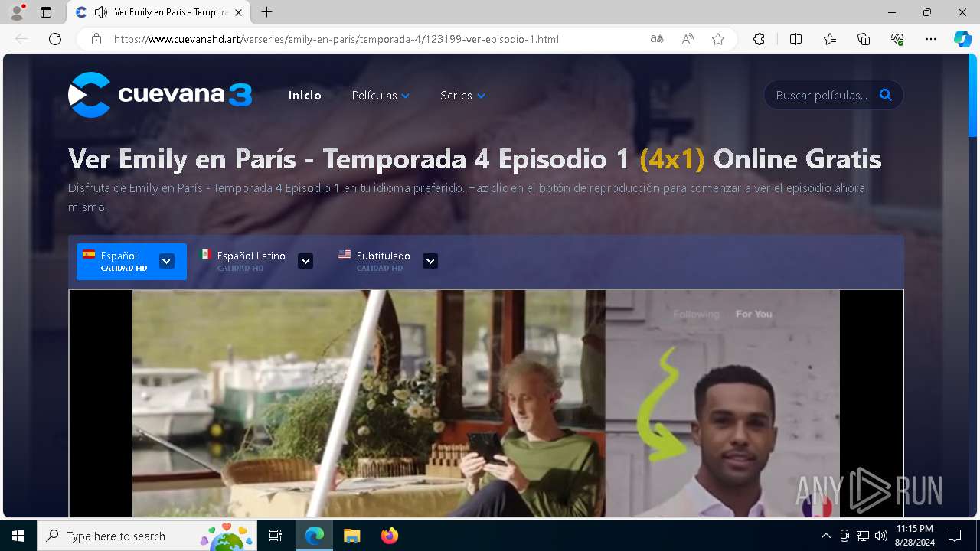This screenshot has width=980, height=551.
Task: Open Favorites list icon
Action: [830, 39]
